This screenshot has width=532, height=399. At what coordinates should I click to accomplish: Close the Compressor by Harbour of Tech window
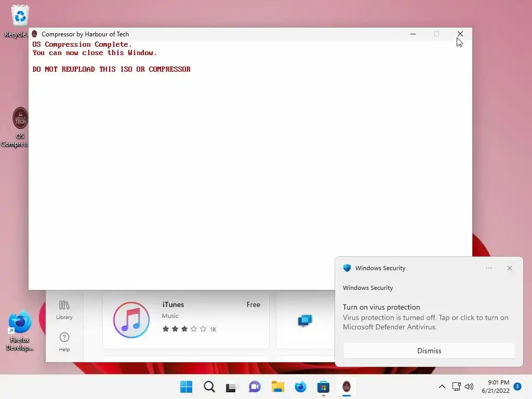coord(460,34)
